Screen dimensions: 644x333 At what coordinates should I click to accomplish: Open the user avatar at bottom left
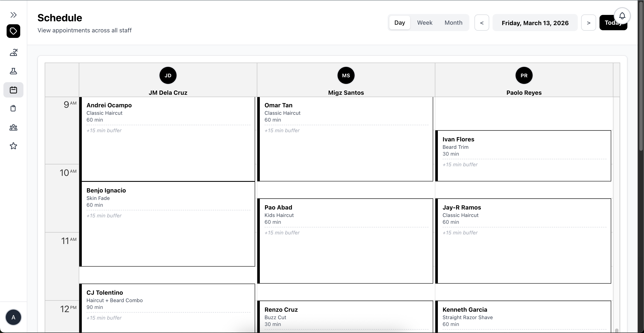click(x=13, y=317)
